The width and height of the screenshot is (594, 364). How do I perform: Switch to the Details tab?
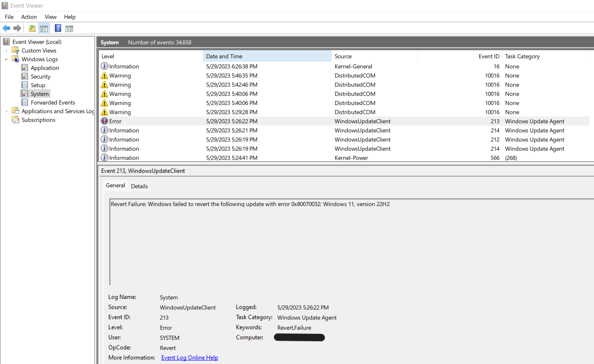pyautogui.click(x=139, y=186)
